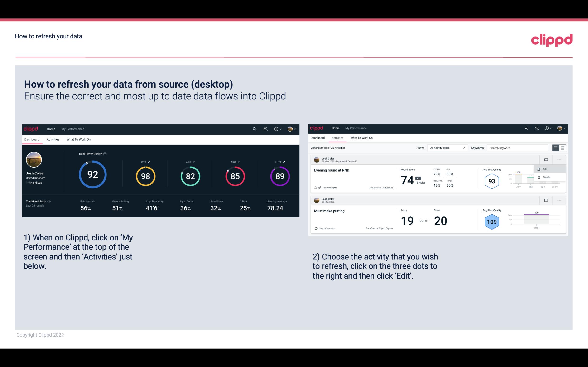Click the search icon in top navigation
This screenshot has width=588, height=367.
[x=254, y=129]
